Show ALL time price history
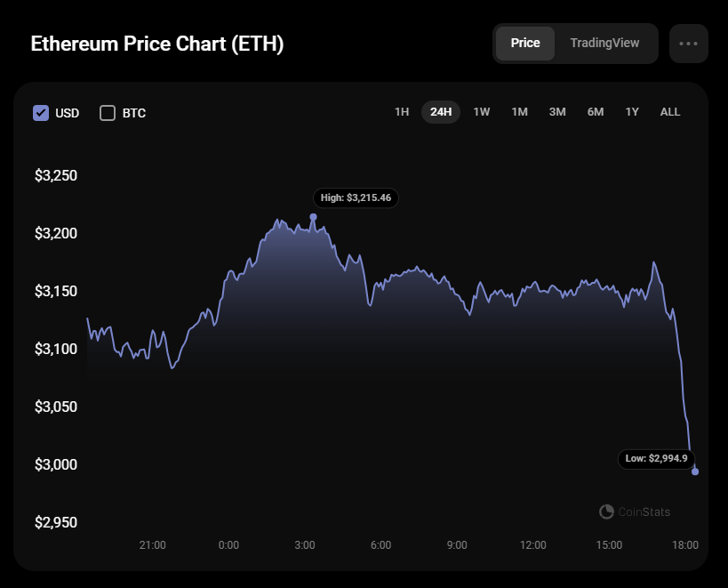The image size is (728, 588). pyautogui.click(x=670, y=112)
